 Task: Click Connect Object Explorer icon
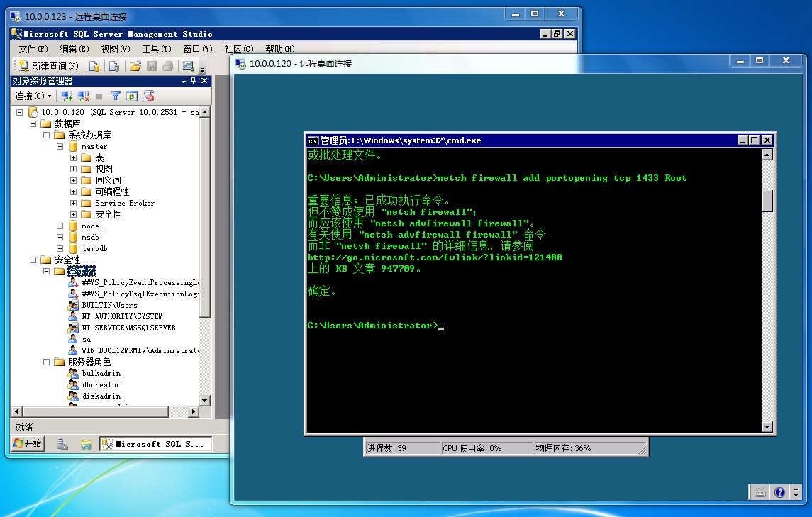[x=67, y=96]
